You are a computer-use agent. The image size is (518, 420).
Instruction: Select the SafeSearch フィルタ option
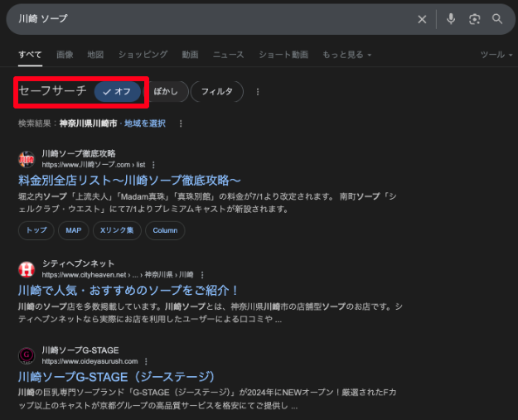pos(217,91)
